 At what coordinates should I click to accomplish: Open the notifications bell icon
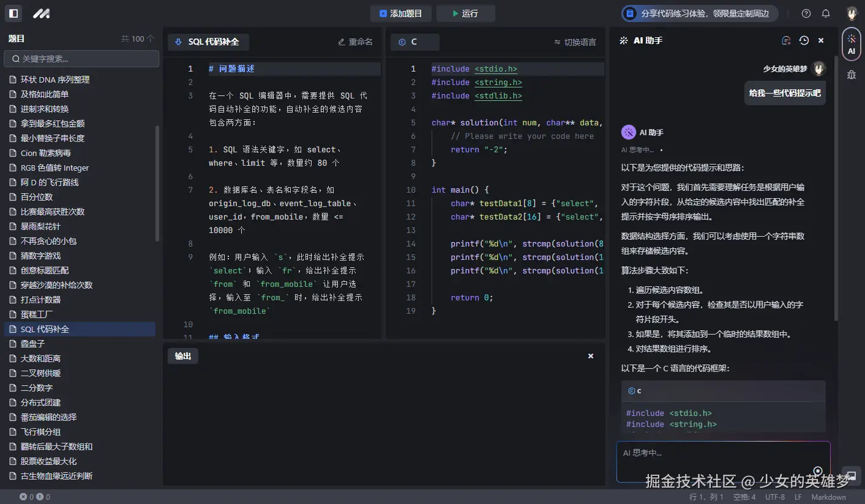[x=826, y=13]
